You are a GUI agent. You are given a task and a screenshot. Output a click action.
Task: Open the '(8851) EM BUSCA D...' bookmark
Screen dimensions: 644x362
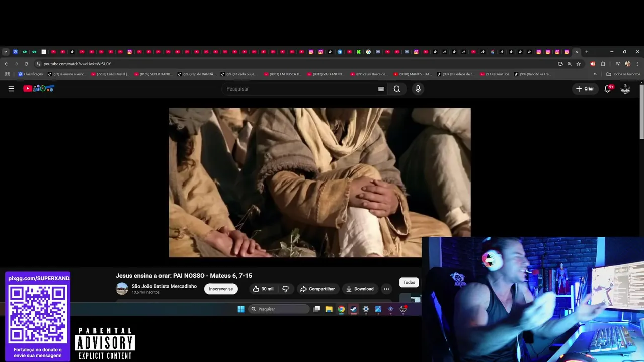(x=283, y=74)
